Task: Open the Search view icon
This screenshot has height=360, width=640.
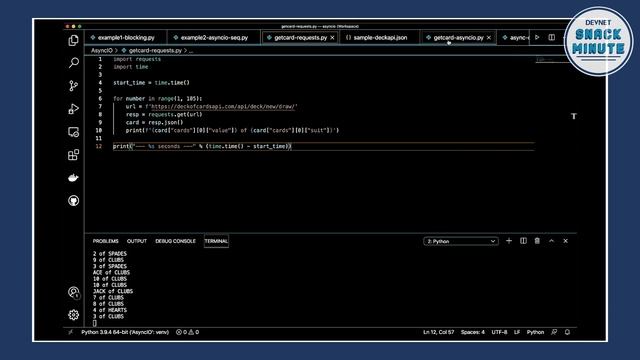Action: click(x=73, y=62)
